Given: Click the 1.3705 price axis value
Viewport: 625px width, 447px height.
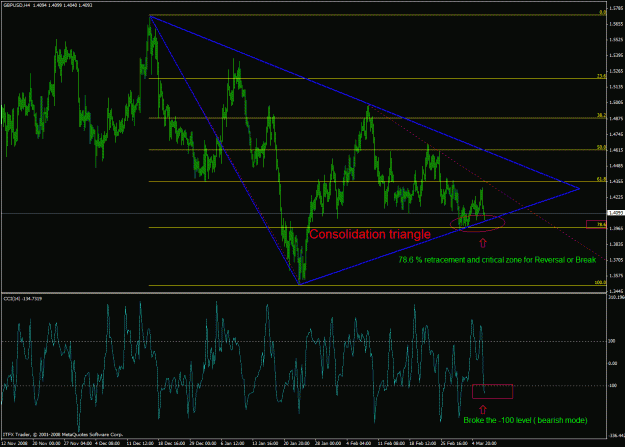Looking at the screenshot, I should [x=616, y=260].
